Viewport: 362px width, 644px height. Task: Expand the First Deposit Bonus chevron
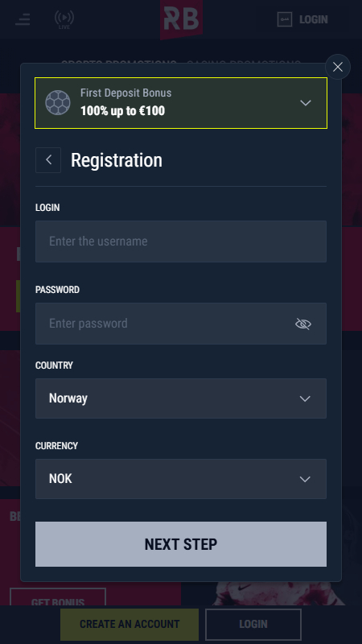pyautogui.click(x=306, y=103)
